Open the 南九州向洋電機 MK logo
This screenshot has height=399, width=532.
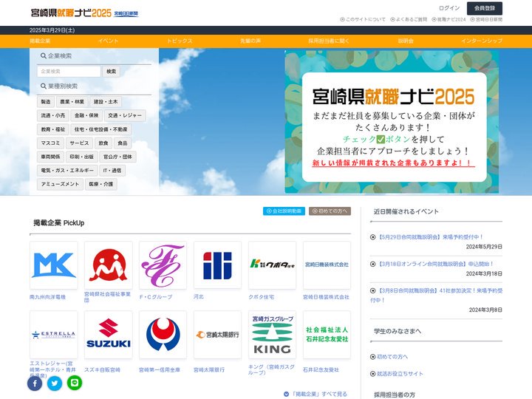point(54,265)
